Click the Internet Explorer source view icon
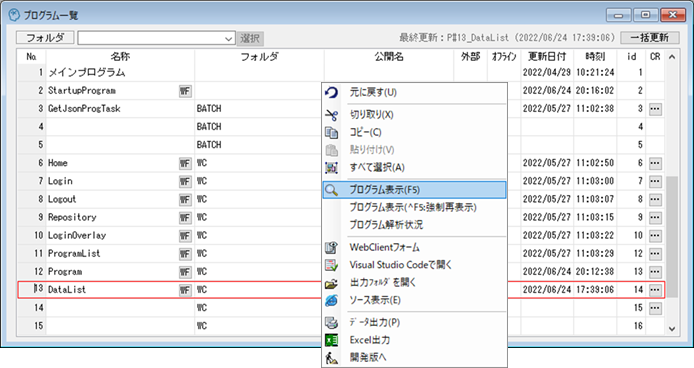The height and width of the screenshot is (368, 694). coord(332,300)
